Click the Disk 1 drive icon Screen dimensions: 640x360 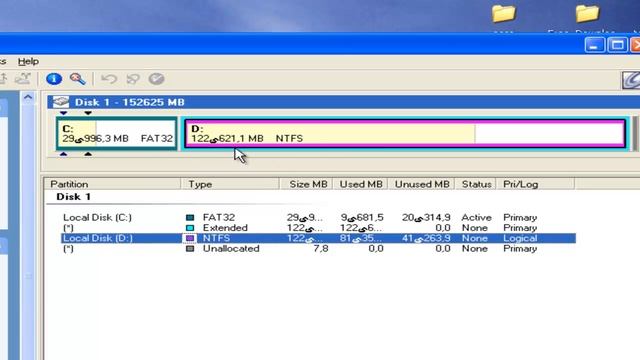pyautogui.click(x=61, y=102)
